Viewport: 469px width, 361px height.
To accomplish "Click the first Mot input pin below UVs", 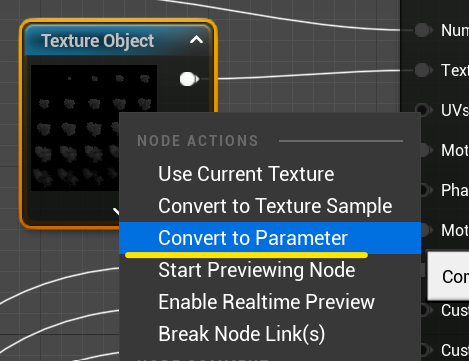I will tap(426, 150).
